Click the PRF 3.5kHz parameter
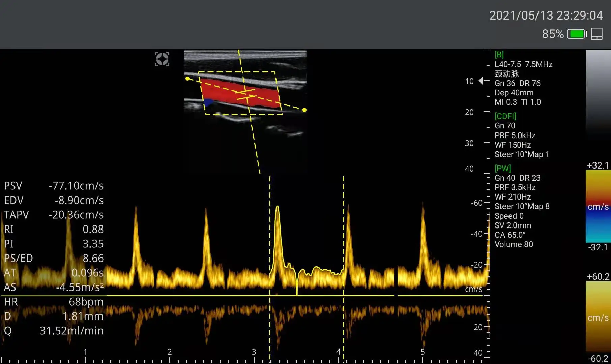611x364 pixels. (515, 187)
